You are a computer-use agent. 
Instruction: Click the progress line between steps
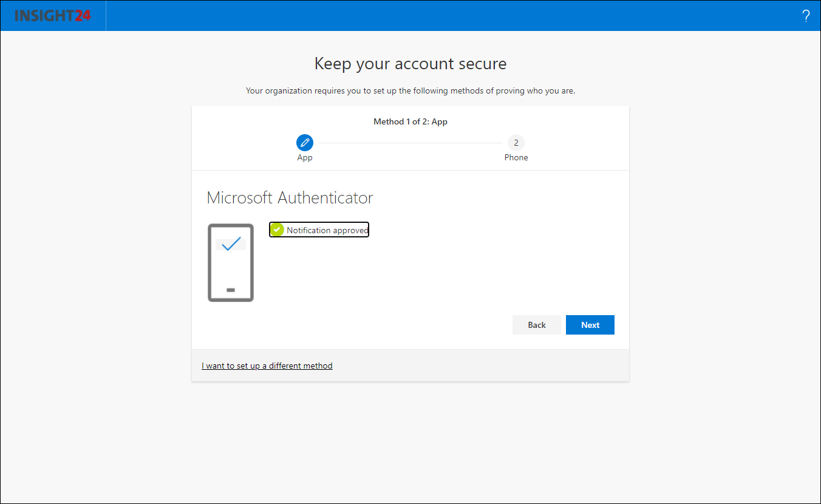[410, 143]
